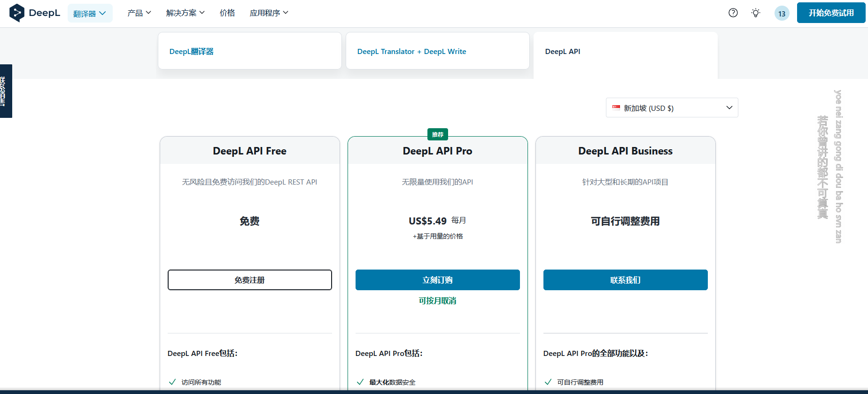Click checkmark icon beside 可自行调整费用
Image resolution: width=868 pixels, height=394 pixels.
click(x=548, y=382)
